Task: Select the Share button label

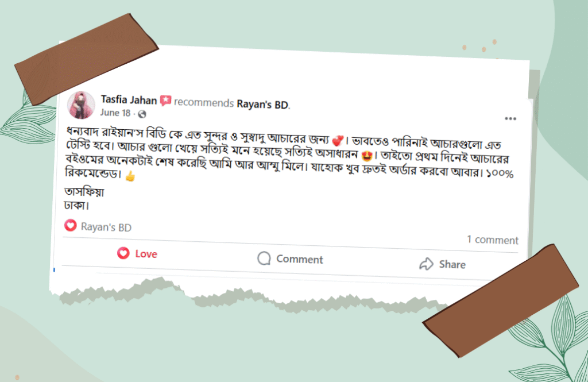Action: (x=452, y=265)
